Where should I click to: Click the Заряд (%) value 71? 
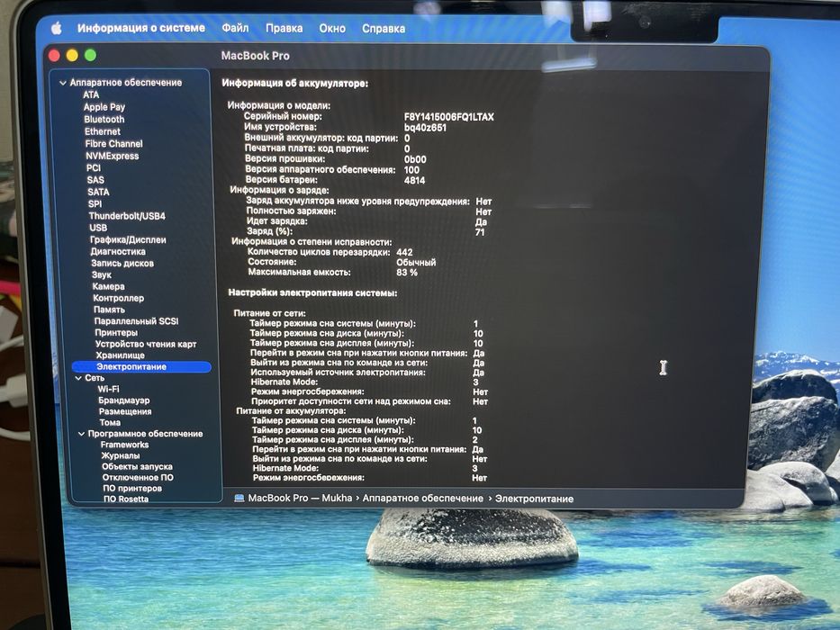pos(480,232)
